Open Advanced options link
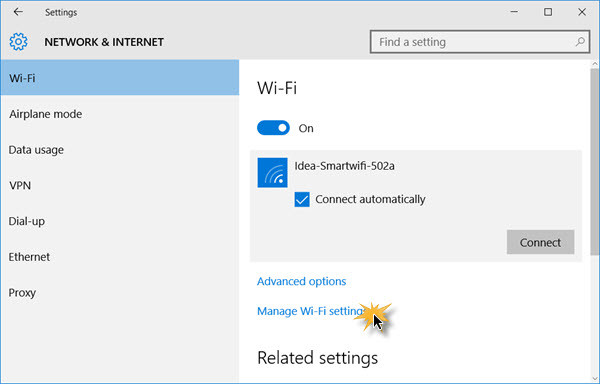Viewport: 600px width, 384px height. [302, 281]
